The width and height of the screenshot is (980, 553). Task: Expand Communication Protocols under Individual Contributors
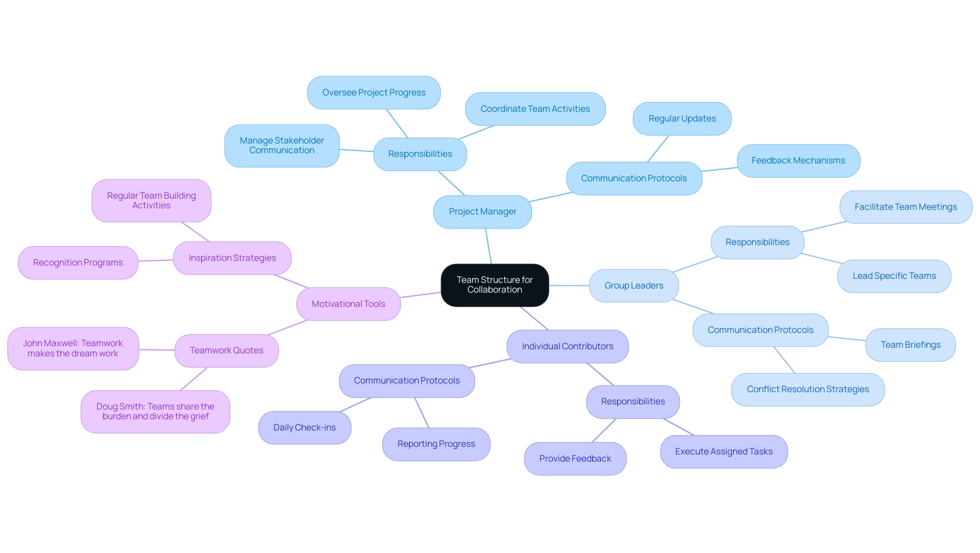[406, 380]
